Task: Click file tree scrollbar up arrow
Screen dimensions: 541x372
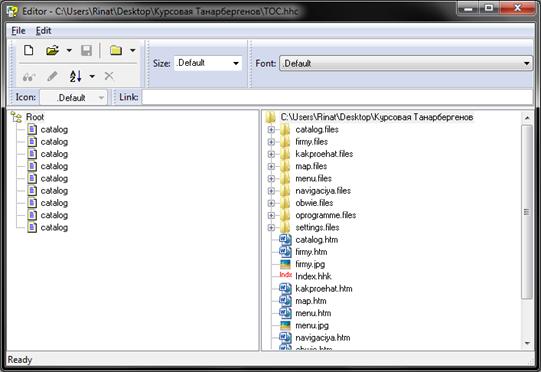Action: point(527,118)
